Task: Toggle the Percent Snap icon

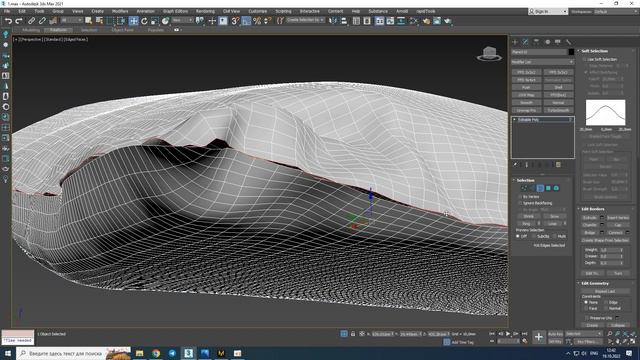Action: coord(257,21)
